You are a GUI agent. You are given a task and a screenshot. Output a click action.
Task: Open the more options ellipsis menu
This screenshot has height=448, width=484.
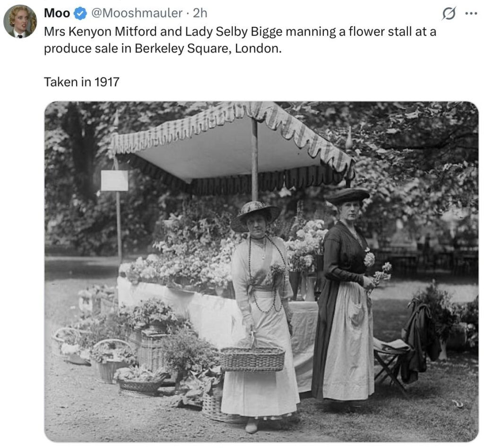471,14
